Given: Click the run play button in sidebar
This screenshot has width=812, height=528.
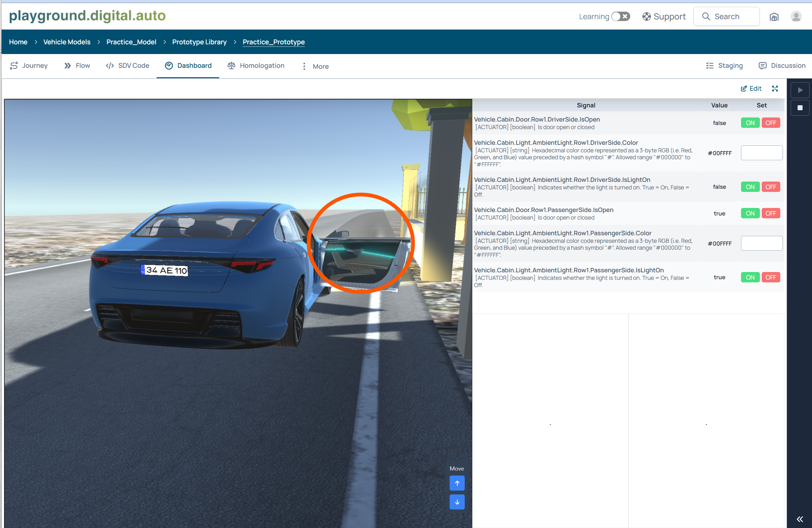Looking at the screenshot, I should pyautogui.click(x=799, y=90).
